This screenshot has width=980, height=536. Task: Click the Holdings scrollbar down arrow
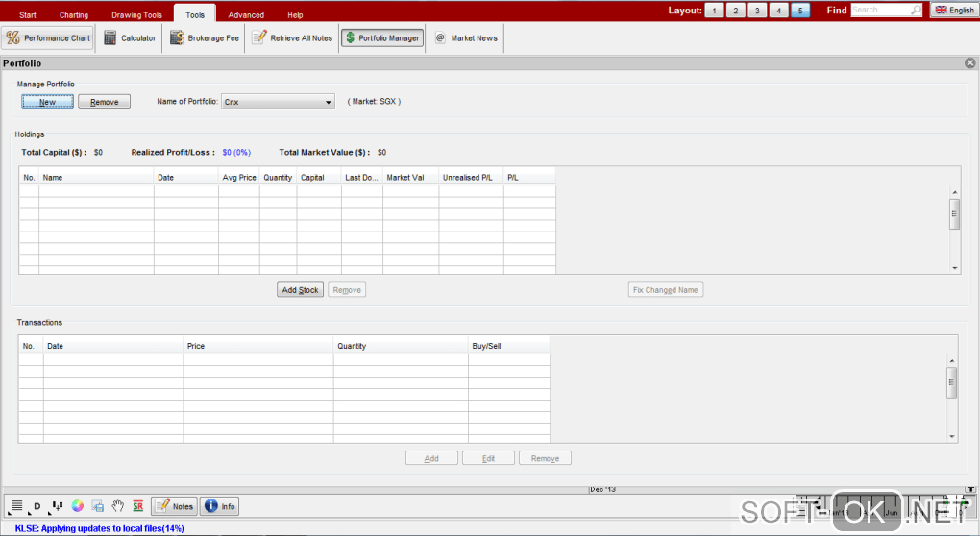click(x=954, y=268)
